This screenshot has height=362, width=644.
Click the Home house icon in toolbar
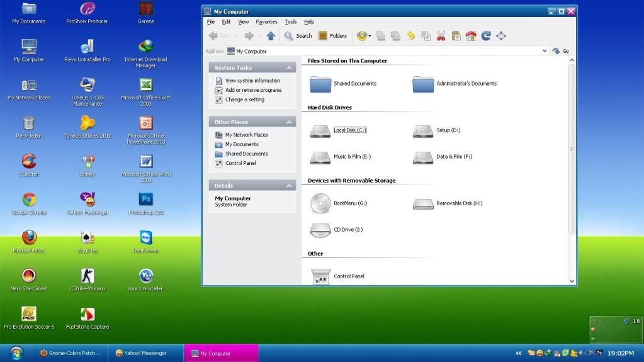(471, 36)
